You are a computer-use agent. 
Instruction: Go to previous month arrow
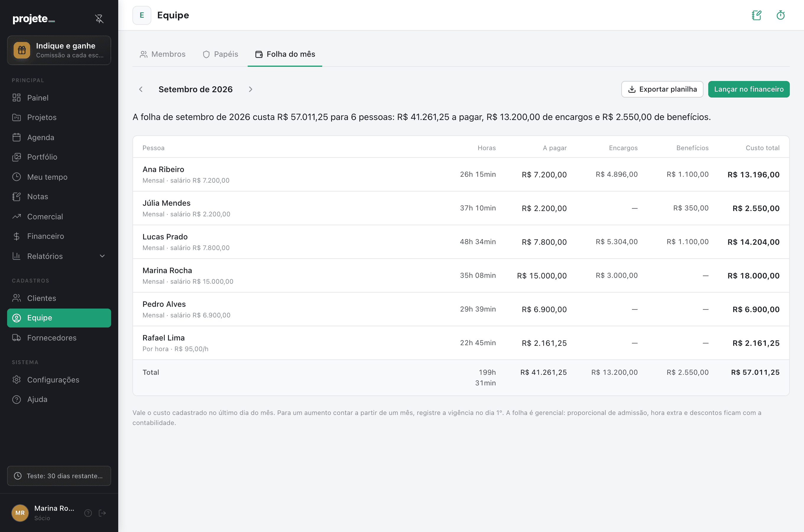(141, 89)
